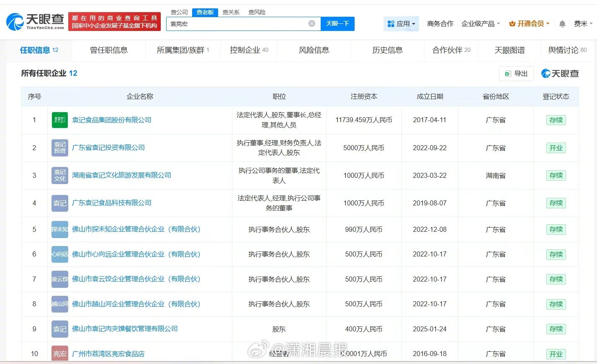Click the 袁记食品集团 company logo icon
Image resolution: width=597 pixels, height=364 pixels.
coord(59,120)
